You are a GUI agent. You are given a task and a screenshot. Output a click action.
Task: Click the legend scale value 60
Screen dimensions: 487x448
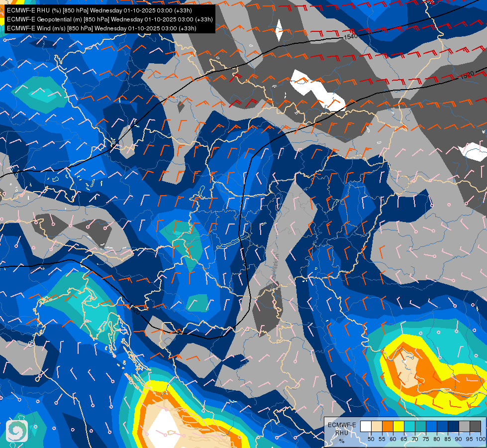[393, 439]
